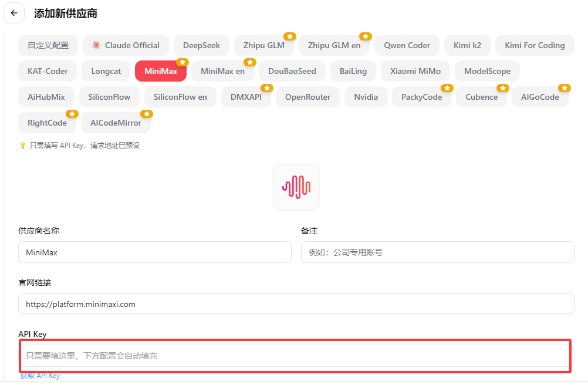Focus the 备注 notes input field
588x388 pixels.
coord(438,252)
